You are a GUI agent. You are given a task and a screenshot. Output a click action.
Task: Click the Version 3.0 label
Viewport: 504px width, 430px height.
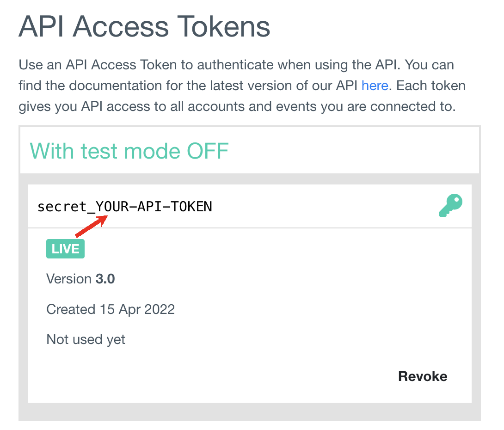coord(80,279)
